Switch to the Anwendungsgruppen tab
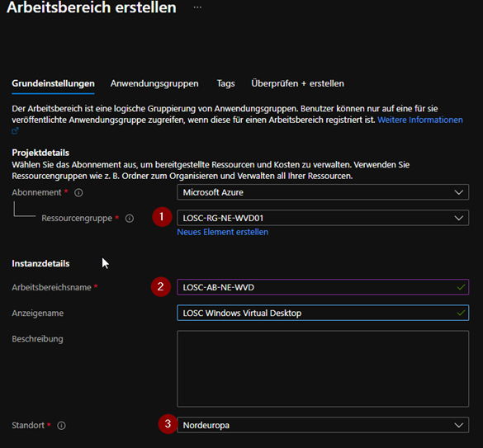This screenshot has width=483, height=448. tap(154, 83)
